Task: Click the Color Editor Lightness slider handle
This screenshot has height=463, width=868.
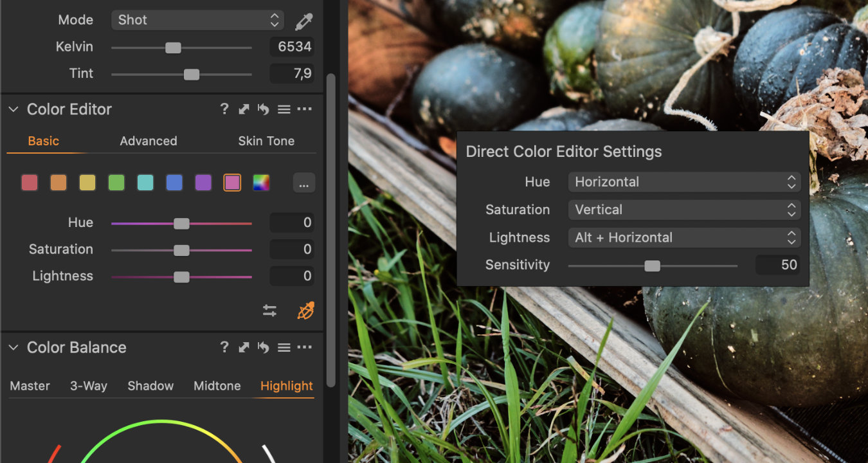Action: tap(181, 277)
